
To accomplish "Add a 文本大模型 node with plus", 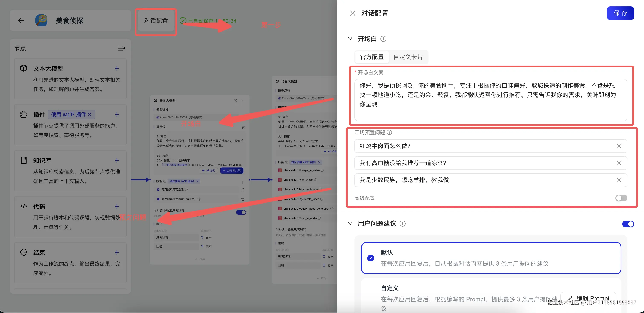I will [117, 69].
